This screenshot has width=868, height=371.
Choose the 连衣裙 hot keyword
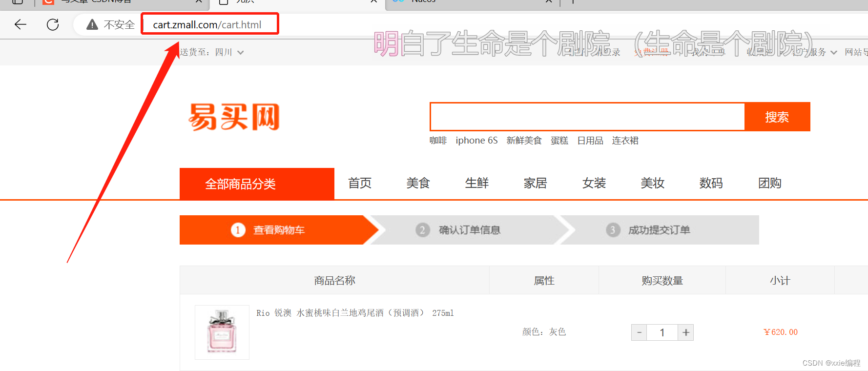625,141
